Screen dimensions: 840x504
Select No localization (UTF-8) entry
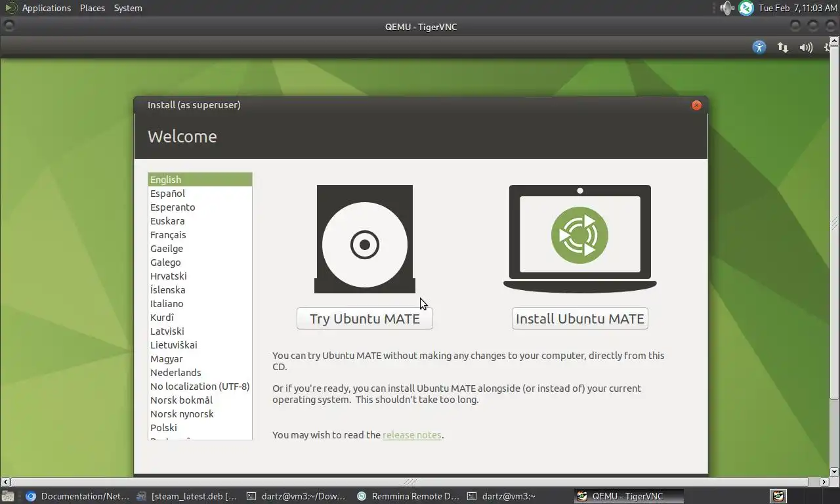pos(200,387)
